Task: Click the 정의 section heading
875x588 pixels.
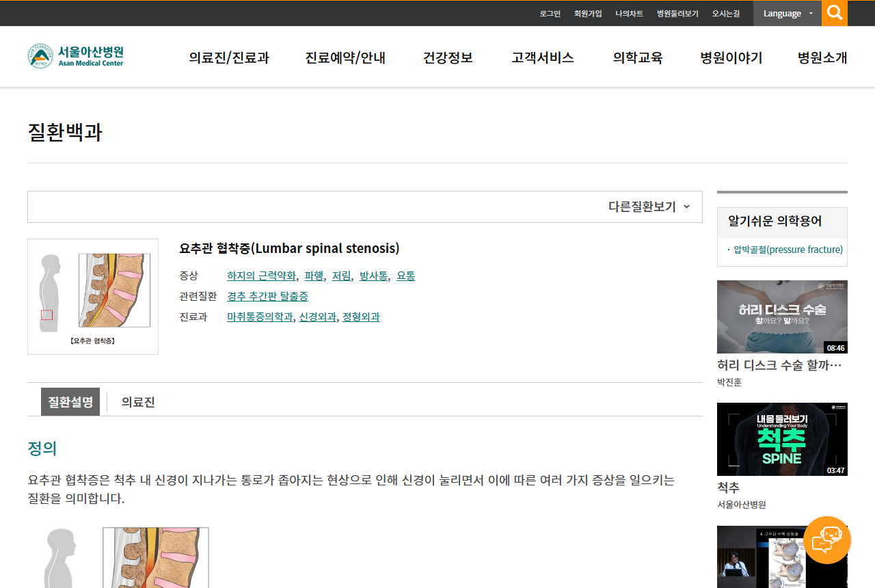Action: 42,449
